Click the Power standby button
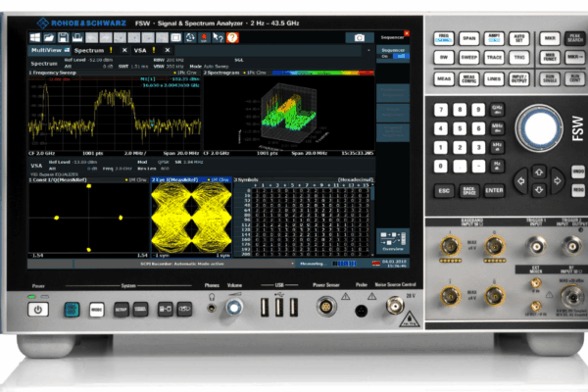 (x=38, y=310)
